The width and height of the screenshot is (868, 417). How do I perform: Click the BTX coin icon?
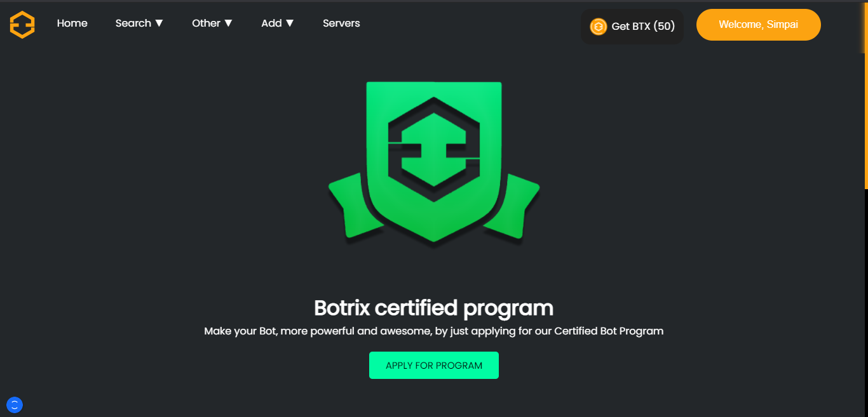point(599,27)
